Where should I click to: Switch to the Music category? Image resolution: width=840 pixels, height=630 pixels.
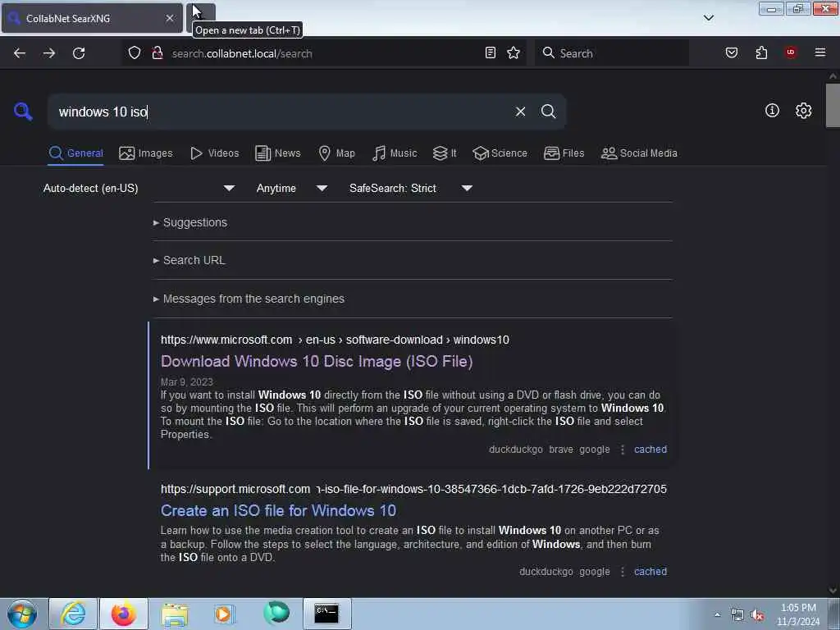coord(395,153)
